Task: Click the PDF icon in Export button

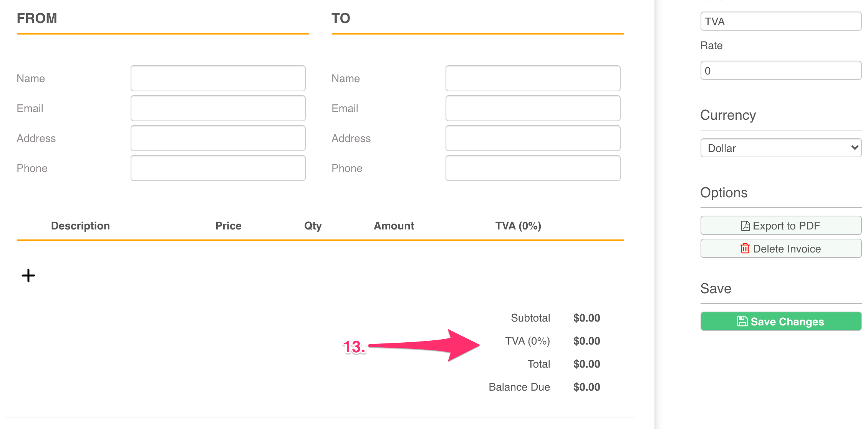Action: (745, 226)
